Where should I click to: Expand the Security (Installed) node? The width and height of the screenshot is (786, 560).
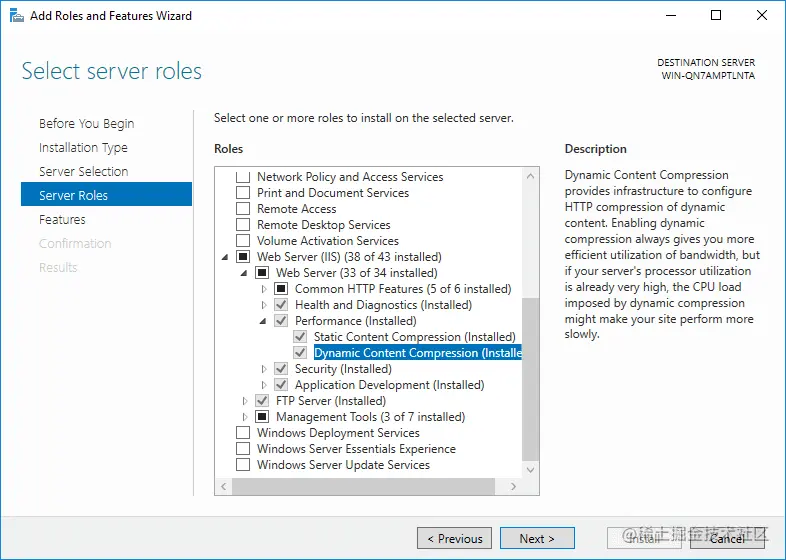[264, 369]
